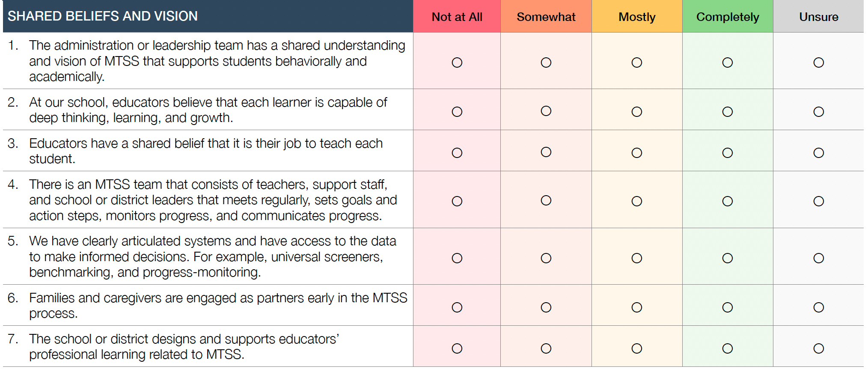Mark 'Completely' for shared understanding statement 1
Image resolution: width=868 pixels, height=369 pixels.
click(x=727, y=62)
